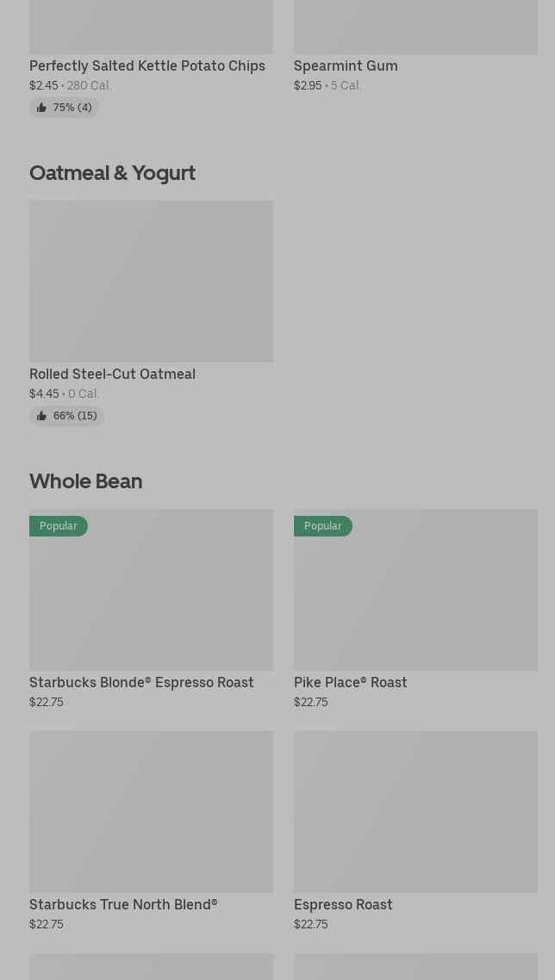Select Rolled Steel-Cut Oatmeal image
This screenshot has height=980, width=555.
[x=151, y=281]
